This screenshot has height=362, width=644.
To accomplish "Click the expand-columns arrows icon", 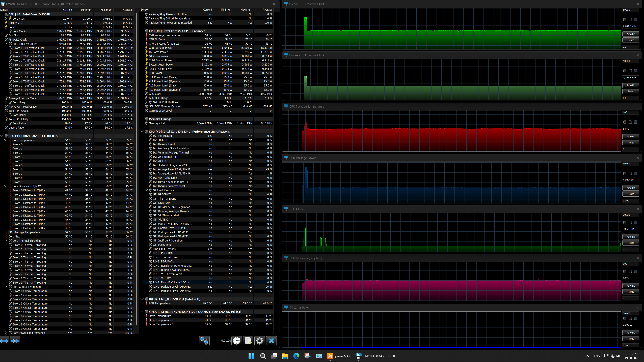I will [5, 341].
